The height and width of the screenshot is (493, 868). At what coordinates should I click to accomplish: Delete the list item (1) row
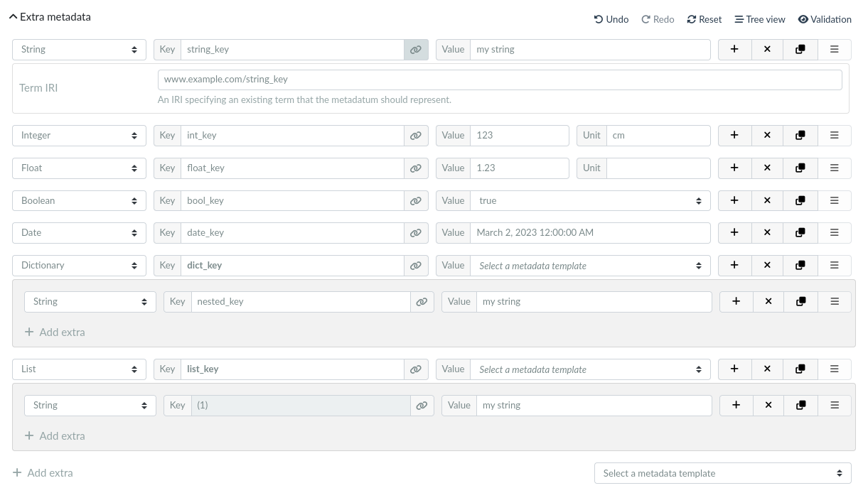click(x=768, y=405)
